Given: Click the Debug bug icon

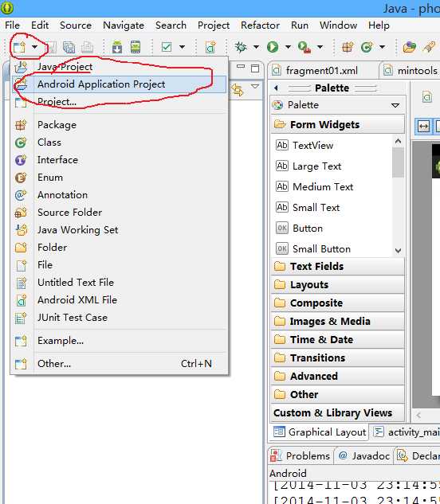Looking at the screenshot, I should (241, 47).
